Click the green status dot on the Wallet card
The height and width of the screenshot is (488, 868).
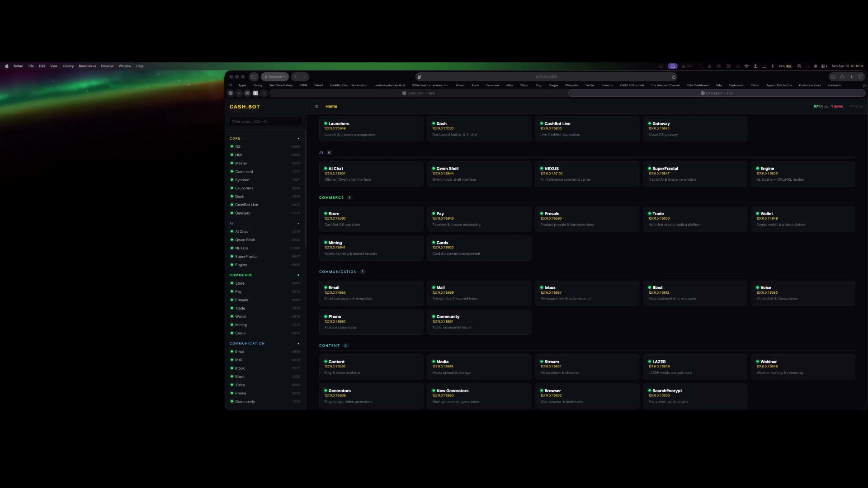[x=759, y=214]
